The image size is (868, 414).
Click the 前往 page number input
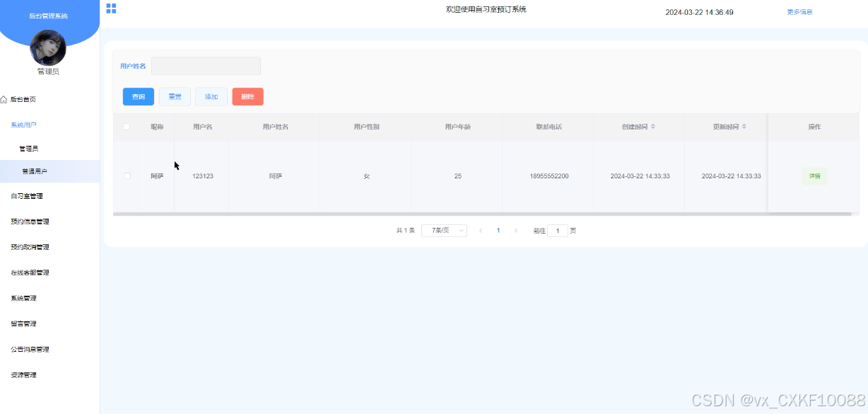[x=558, y=231]
